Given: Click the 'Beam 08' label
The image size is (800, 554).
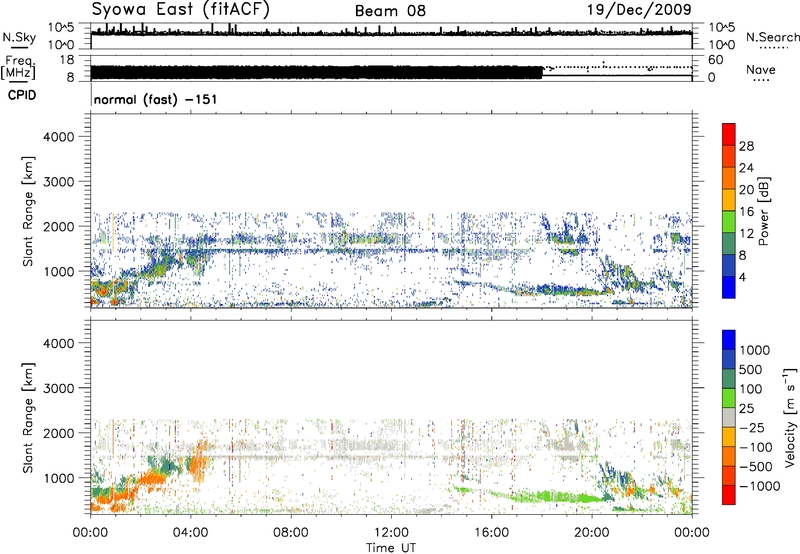Looking at the screenshot, I should tap(390, 11).
